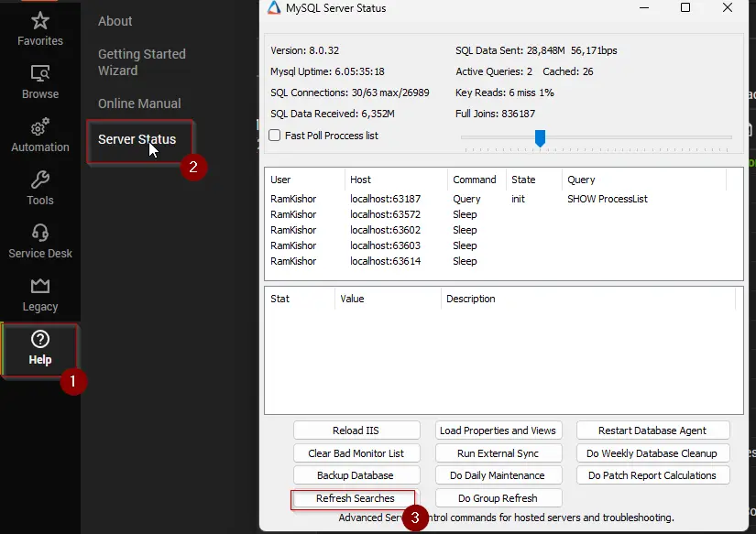Click the SHOW ProcessList query text
This screenshot has height=534, width=756.
(608, 199)
